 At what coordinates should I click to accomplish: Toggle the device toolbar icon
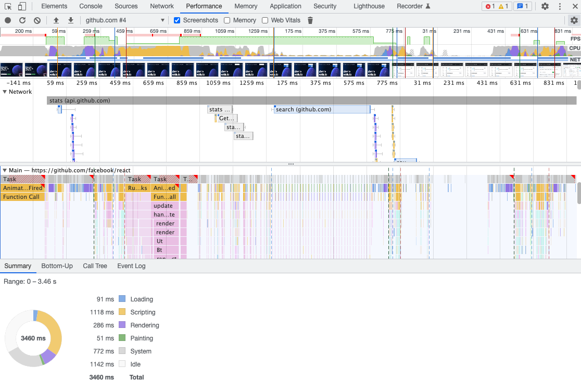click(x=22, y=6)
